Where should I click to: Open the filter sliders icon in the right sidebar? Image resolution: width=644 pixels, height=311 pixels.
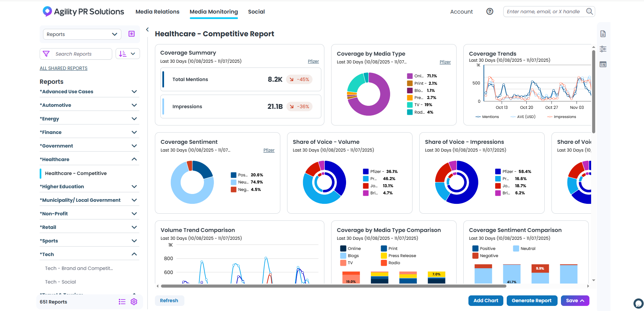tap(603, 49)
